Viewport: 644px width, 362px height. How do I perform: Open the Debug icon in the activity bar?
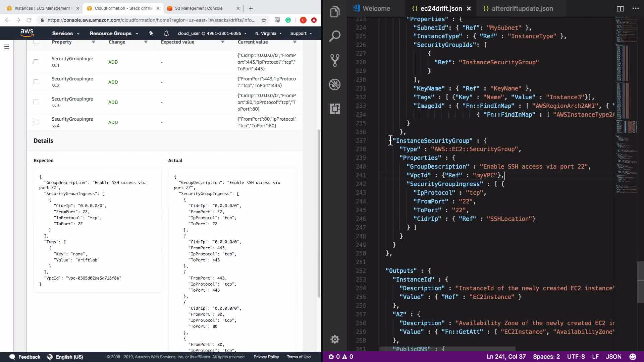pyautogui.click(x=334, y=84)
